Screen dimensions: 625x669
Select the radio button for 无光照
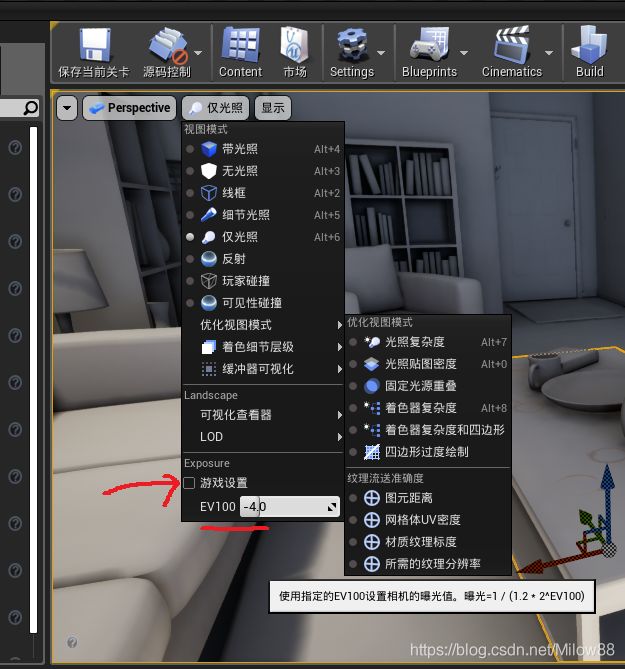(x=190, y=171)
